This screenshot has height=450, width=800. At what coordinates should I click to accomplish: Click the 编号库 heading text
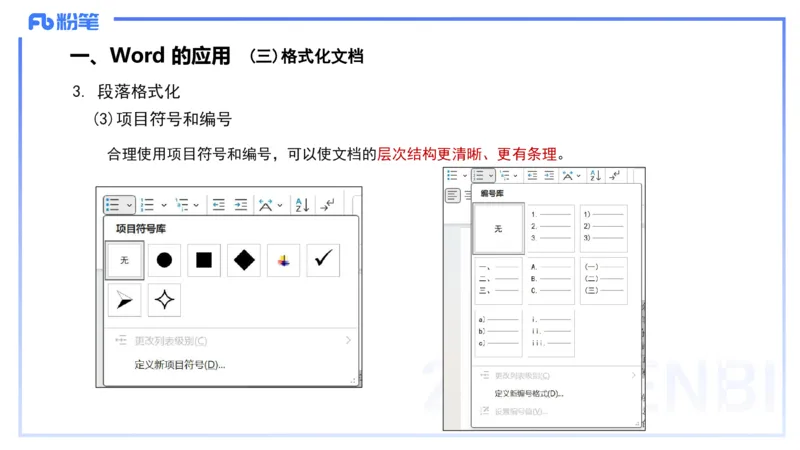tap(492, 193)
